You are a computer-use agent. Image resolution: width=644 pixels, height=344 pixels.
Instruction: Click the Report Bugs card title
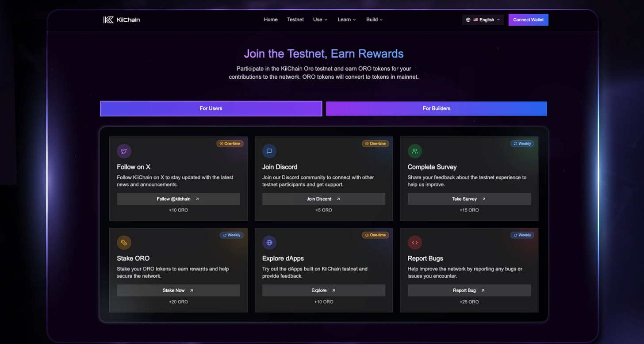click(425, 259)
